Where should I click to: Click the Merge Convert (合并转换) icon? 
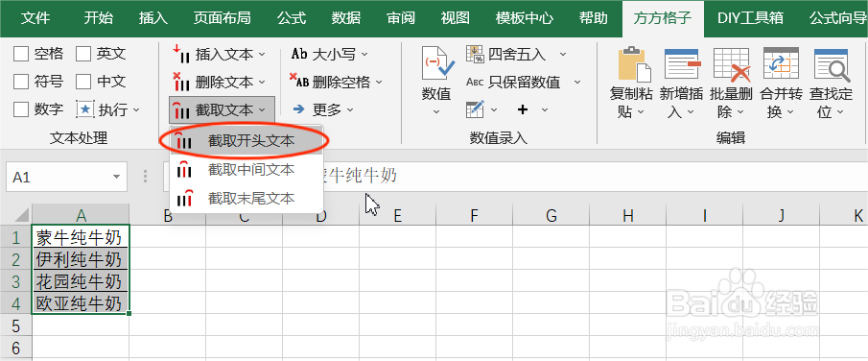781,63
